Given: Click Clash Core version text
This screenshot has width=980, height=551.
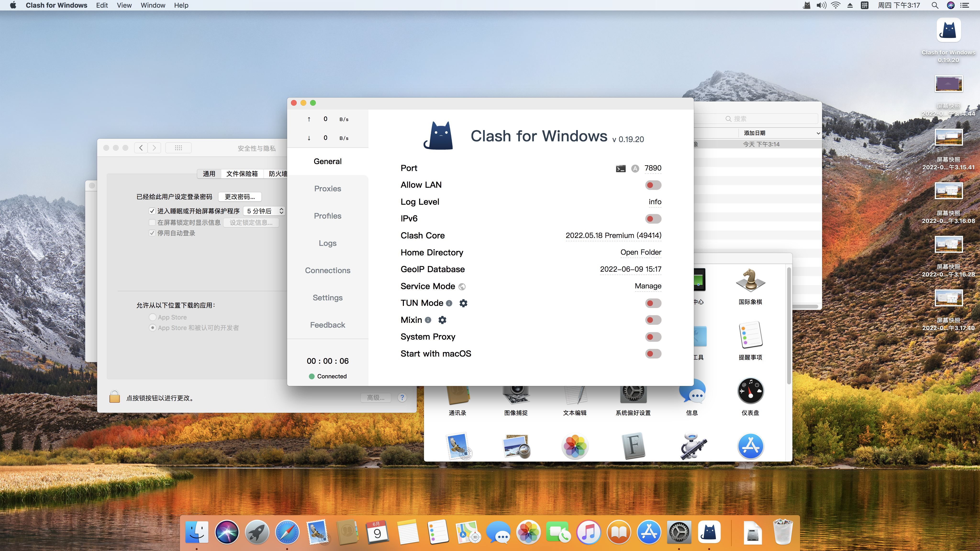Looking at the screenshot, I should pyautogui.click(x=613, y=235).
